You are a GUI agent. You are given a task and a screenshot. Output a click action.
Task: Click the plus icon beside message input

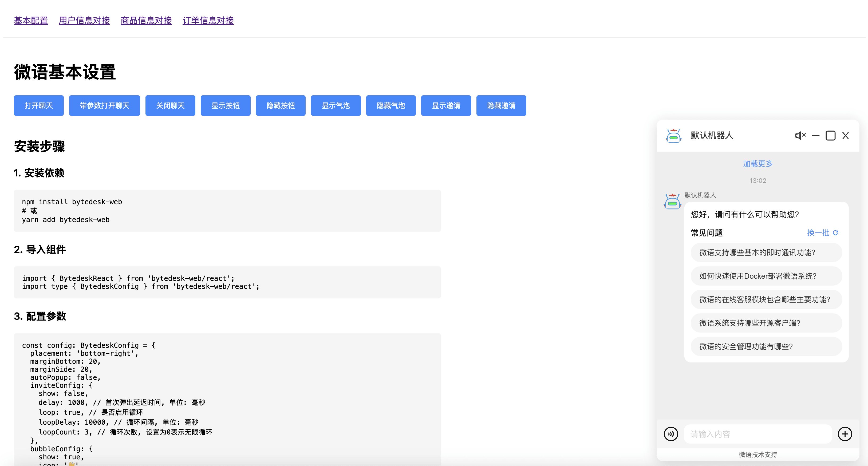point(845,434)
